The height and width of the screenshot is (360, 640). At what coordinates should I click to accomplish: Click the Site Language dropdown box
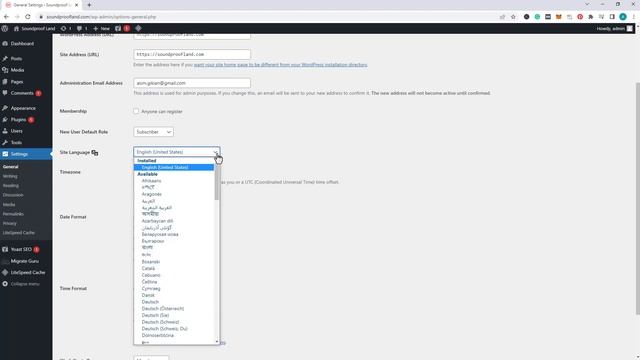[x=177, y=152]
